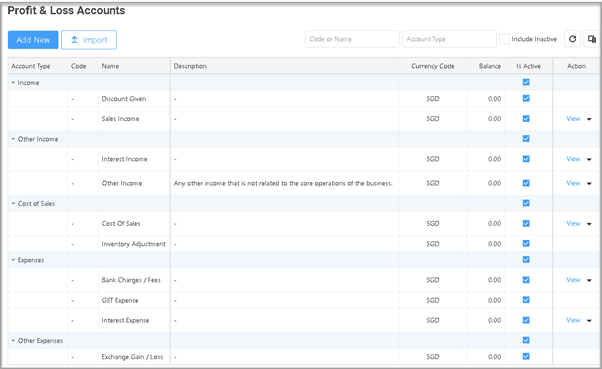The image size is (602, 369).
Task: Collapse the Cost of Sales group
Action: pyautogui.click(x=13, y=204)
